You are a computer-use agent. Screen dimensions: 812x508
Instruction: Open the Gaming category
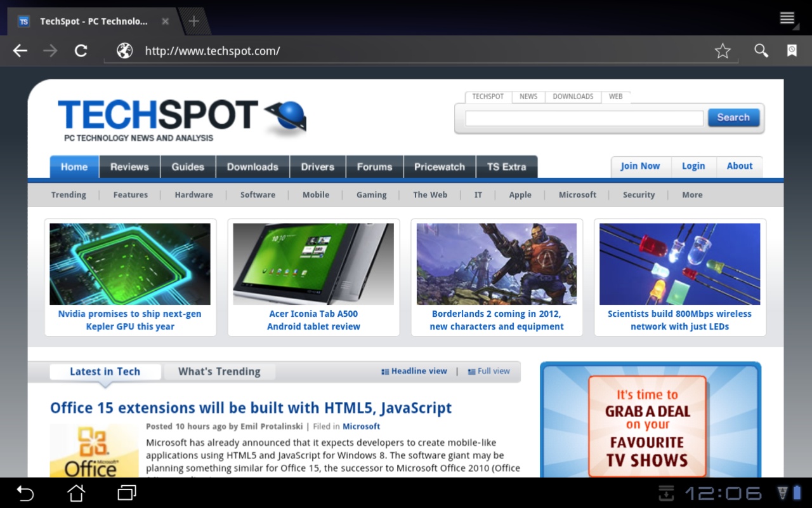click(372, 195)
